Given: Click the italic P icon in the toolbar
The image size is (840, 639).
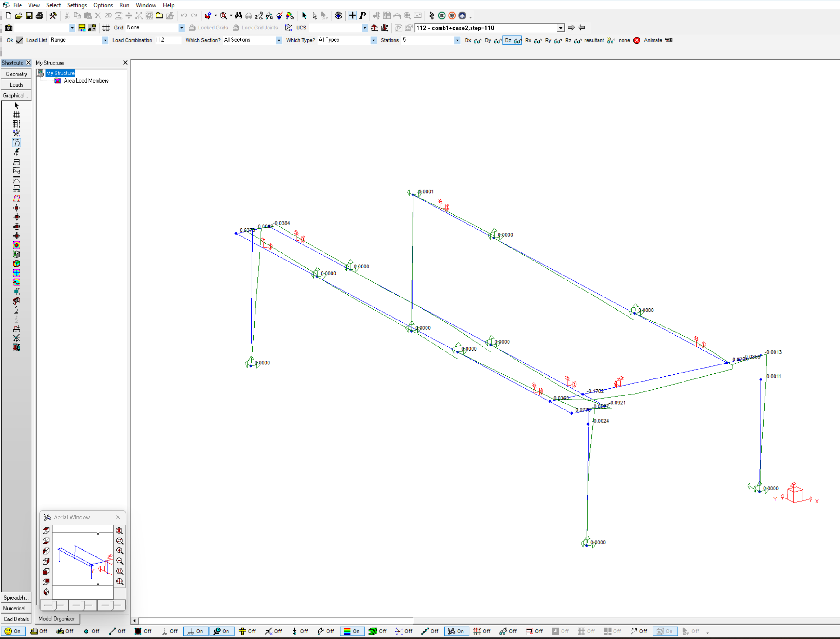Looking at the screenshot, I should click(363, 16).
